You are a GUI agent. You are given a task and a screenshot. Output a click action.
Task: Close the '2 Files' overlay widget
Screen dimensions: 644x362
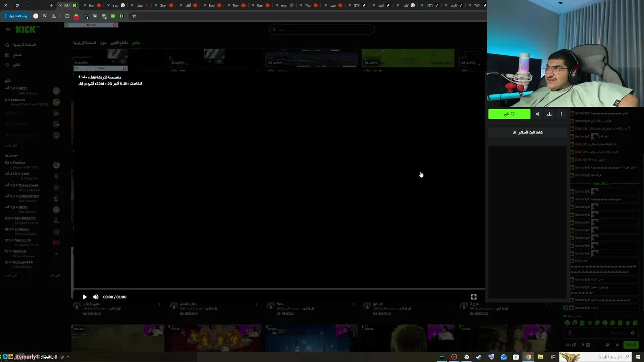[x=124, y=68]
